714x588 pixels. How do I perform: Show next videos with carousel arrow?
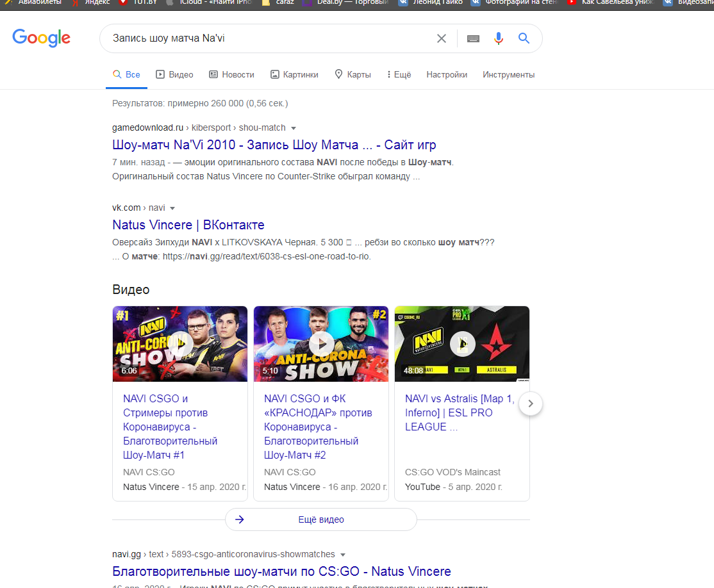531,404
